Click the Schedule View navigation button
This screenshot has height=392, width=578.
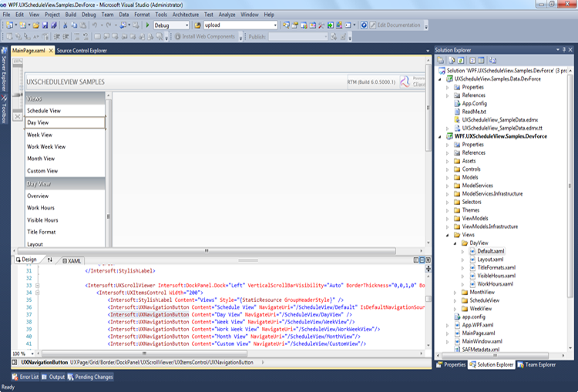[x=66, y=111]
